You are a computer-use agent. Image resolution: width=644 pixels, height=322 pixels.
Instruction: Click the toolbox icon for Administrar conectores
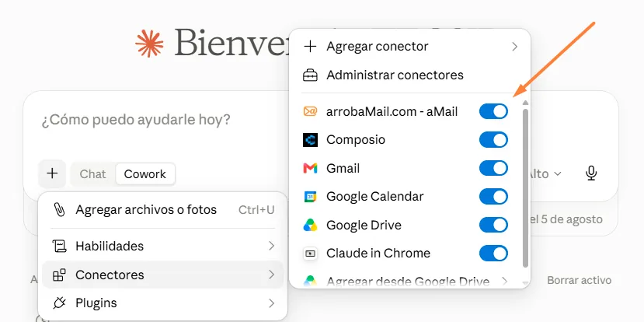310,75
